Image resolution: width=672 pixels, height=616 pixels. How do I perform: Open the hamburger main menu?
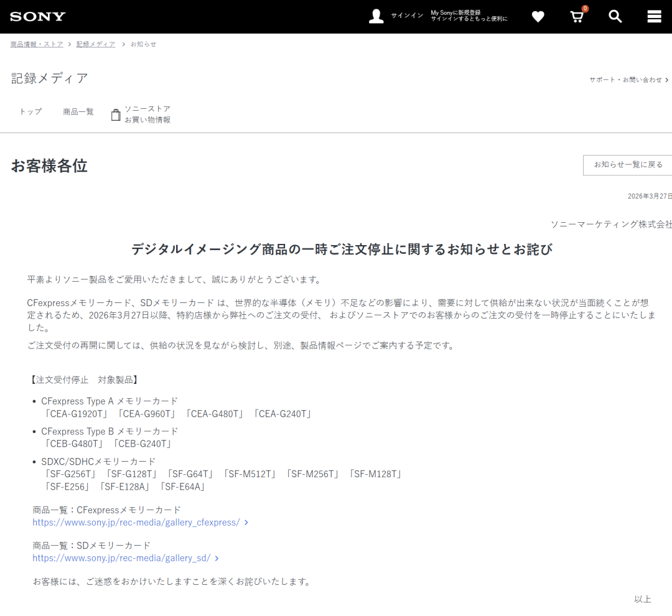pyautogui.click(x=654, y=17)
